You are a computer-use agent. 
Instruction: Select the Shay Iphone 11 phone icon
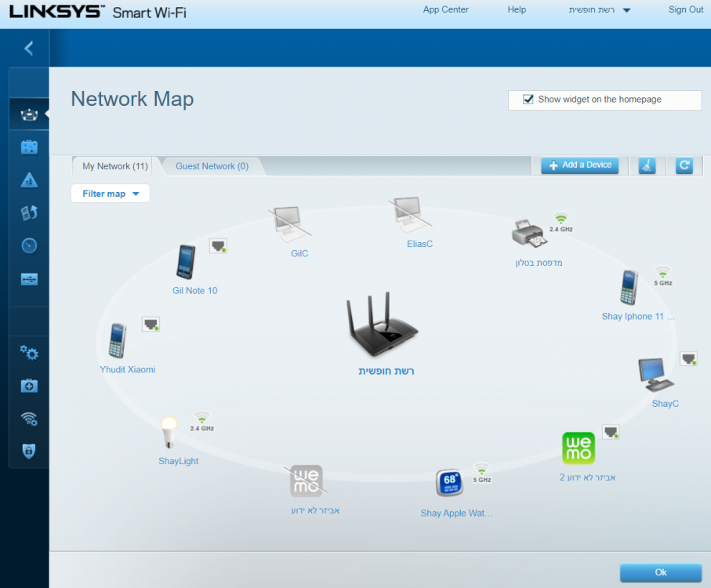tap(629, 288)
